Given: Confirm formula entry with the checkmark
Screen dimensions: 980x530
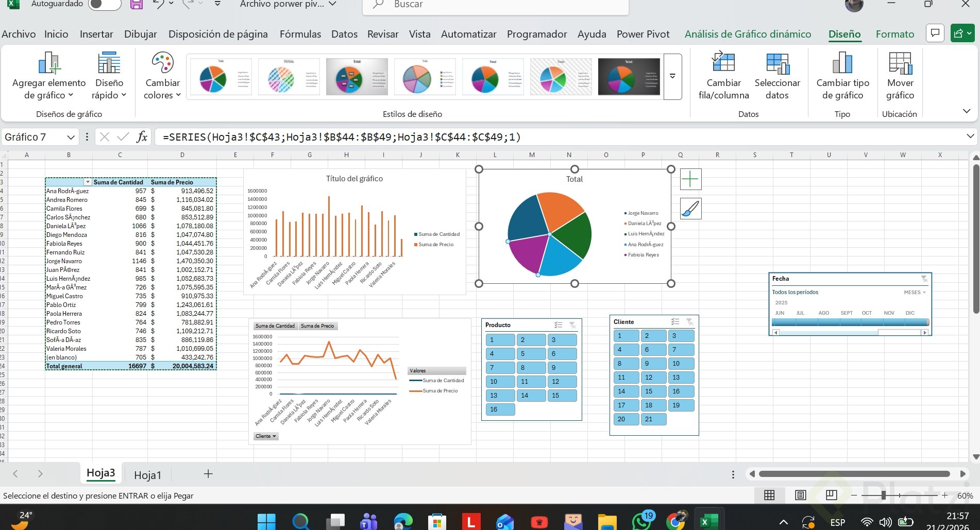Looking at the screenshot, I should click(123, 137).
